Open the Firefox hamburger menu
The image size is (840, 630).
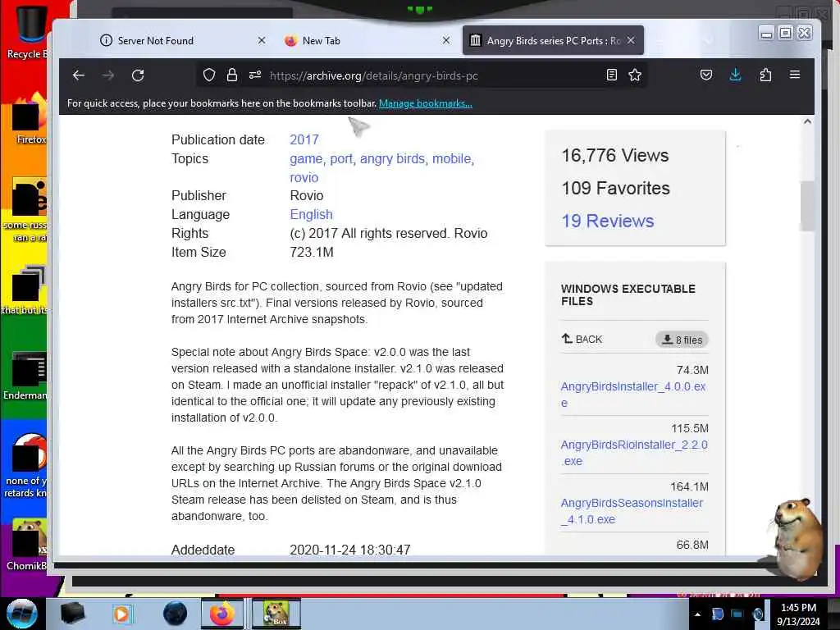tap(795, 75)
